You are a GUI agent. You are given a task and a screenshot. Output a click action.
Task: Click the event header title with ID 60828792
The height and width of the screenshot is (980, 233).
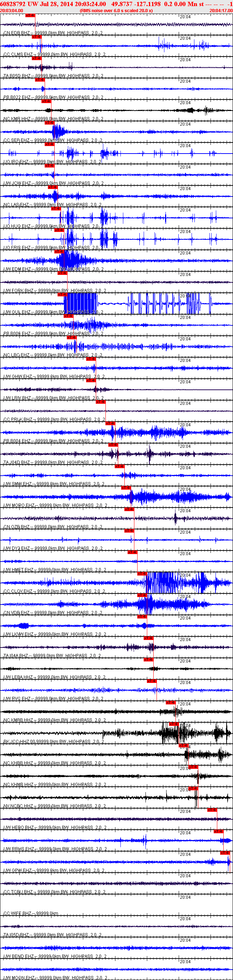pyautogui.click(x=116, y=4)
